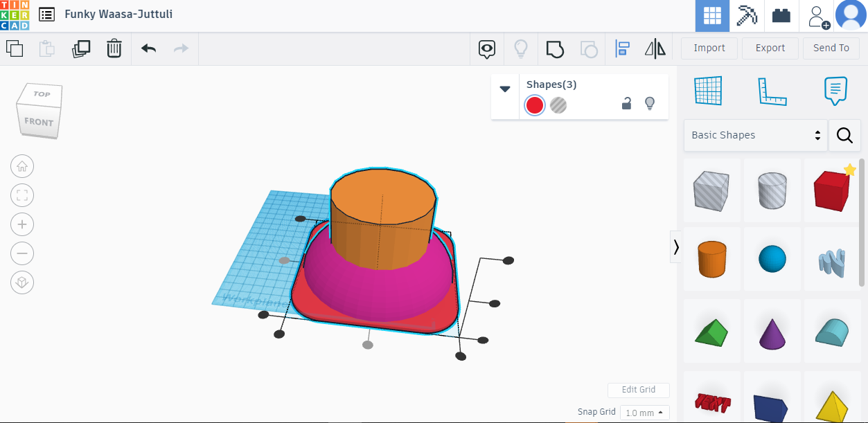Pick the striped Cylinder hole shape
Viewport: 868px width, 423px height.
[772, 190]
